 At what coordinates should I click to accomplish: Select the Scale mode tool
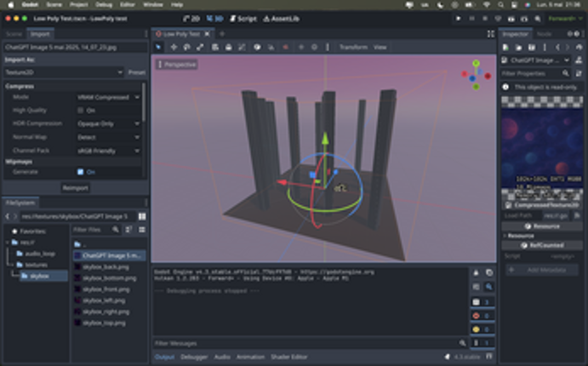tap(198, 47)
